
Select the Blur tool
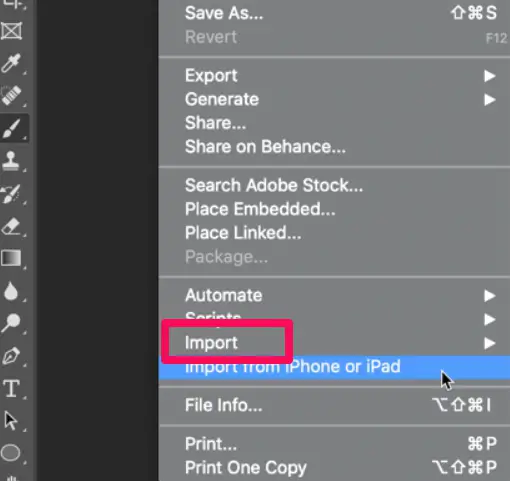(x=11, y=291)
